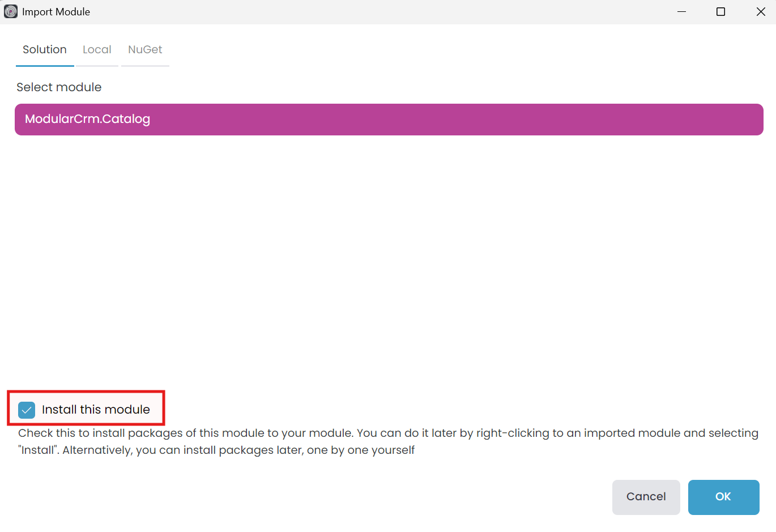This screenshot has height=532, width=776.
Task: Click the red-highlighted checkbox area
Action: (85, 408)
